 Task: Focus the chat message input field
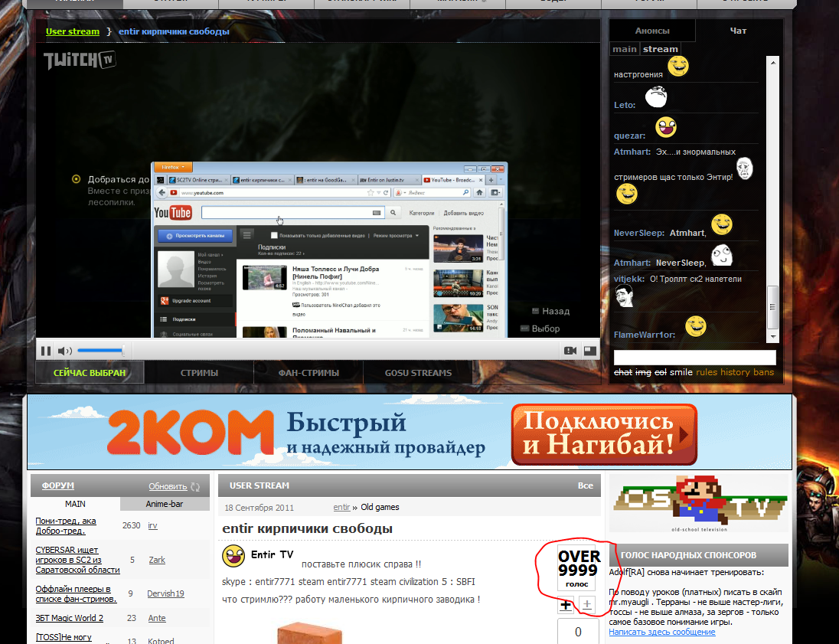tap(694, 357)
